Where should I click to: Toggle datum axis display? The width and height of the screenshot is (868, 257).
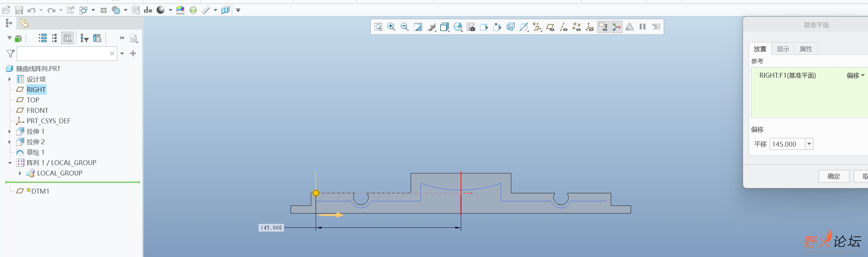(x=563, y=27)
